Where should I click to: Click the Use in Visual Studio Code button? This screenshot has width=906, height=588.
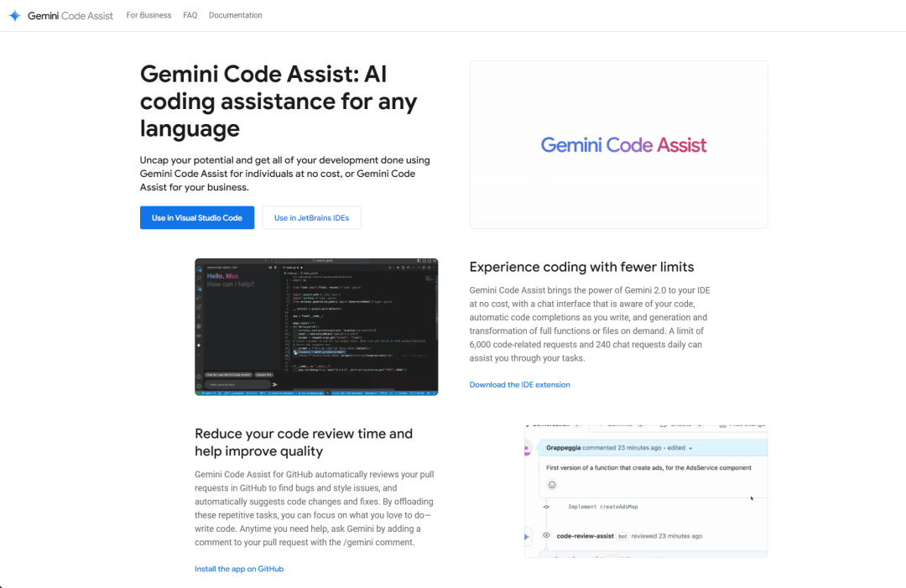197,217
